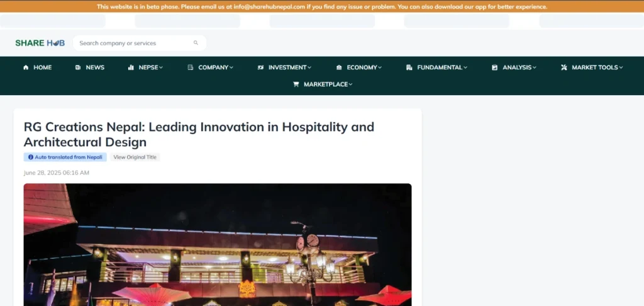Open the MARKETPLACE menu label
Viewport: 644px width, 306px height.
[x=326, y=84]
